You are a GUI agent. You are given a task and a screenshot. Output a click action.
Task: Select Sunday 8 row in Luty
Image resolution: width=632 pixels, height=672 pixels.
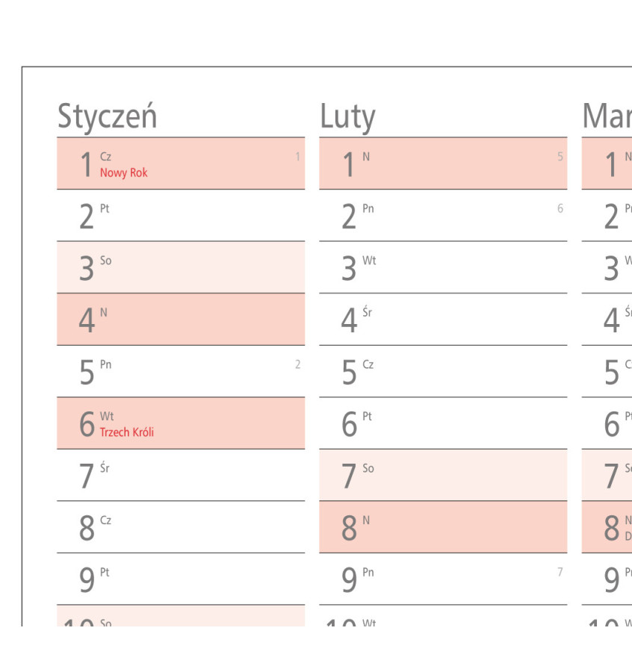point(442,527)
